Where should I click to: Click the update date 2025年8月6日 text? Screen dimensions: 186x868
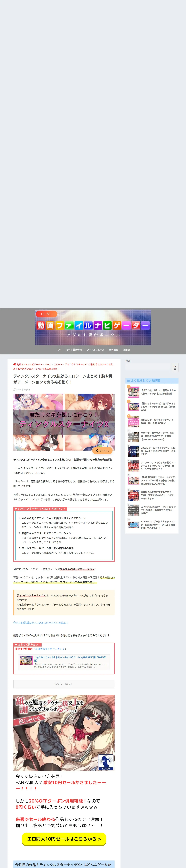pyautogui.click(x=23, y=390)
